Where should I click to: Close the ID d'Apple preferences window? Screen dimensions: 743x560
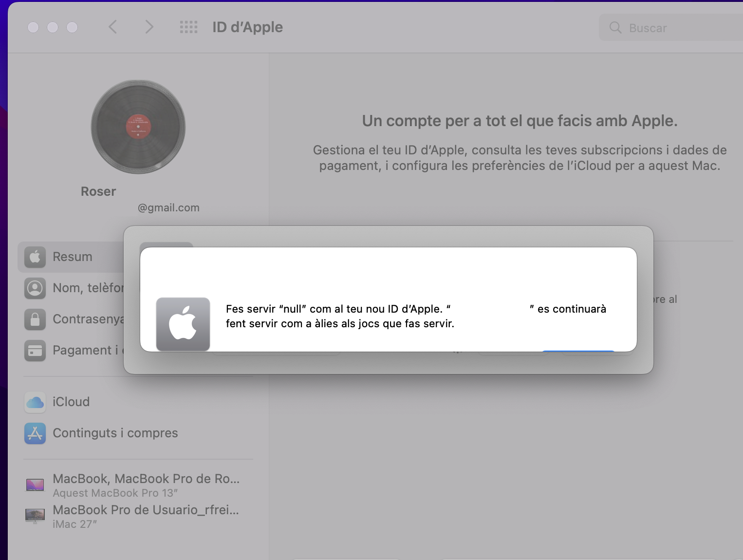click(x=33, y=27)
